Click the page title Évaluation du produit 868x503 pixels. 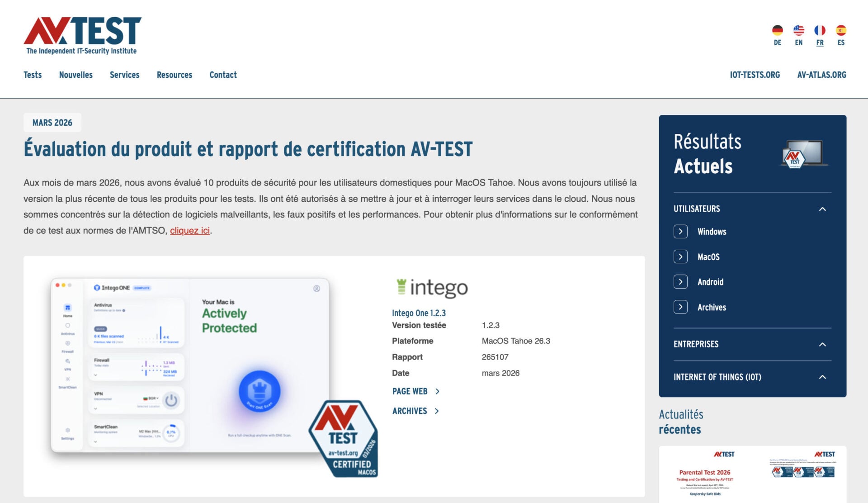pos(248,149)
